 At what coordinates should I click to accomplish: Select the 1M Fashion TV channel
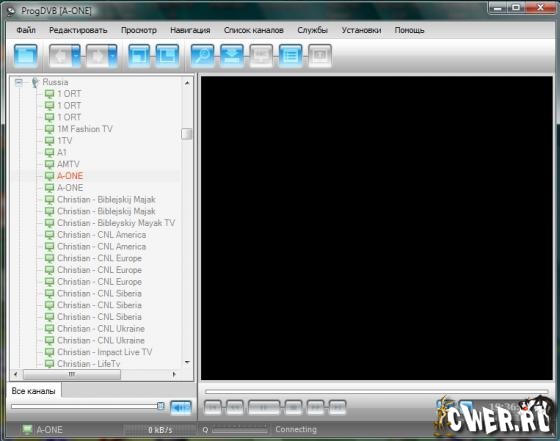(x=85, y=129)
